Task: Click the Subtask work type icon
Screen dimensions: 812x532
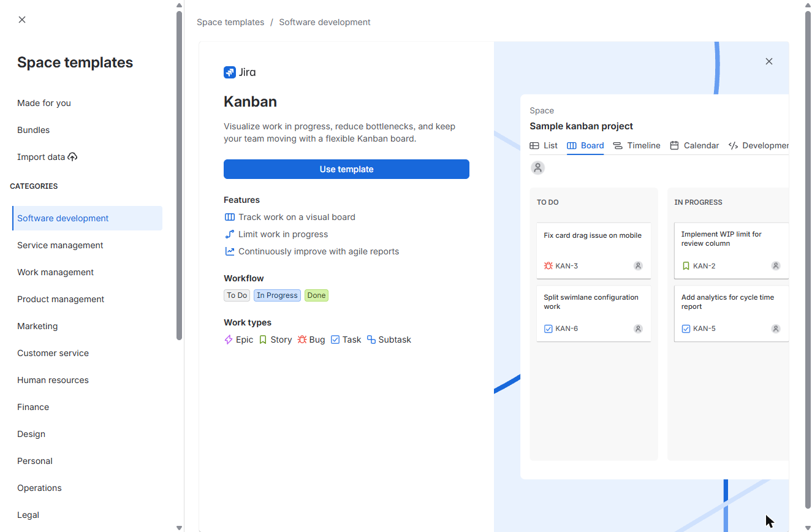Action: click(371, 340)
